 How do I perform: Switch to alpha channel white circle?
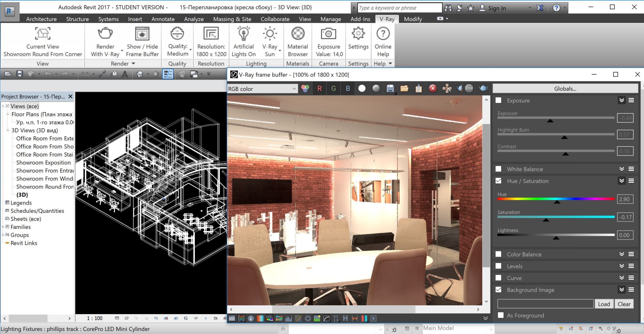362,88
